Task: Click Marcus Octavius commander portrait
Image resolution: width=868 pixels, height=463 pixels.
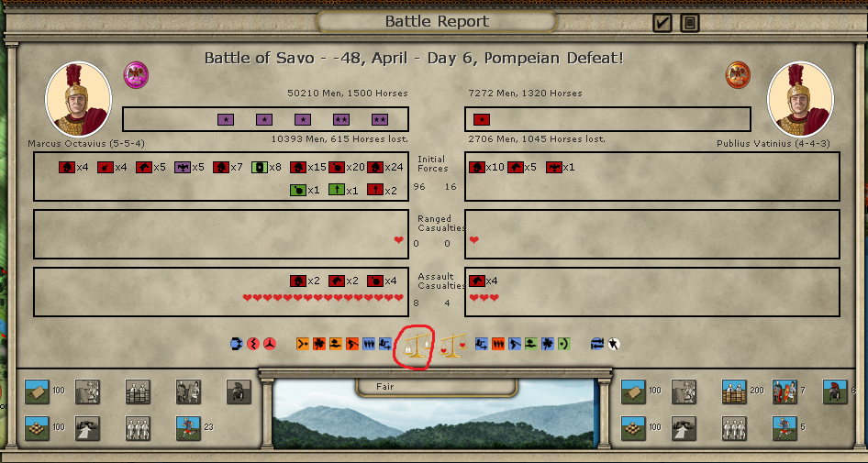Action: pyautogui.click(x=78, y=100)
